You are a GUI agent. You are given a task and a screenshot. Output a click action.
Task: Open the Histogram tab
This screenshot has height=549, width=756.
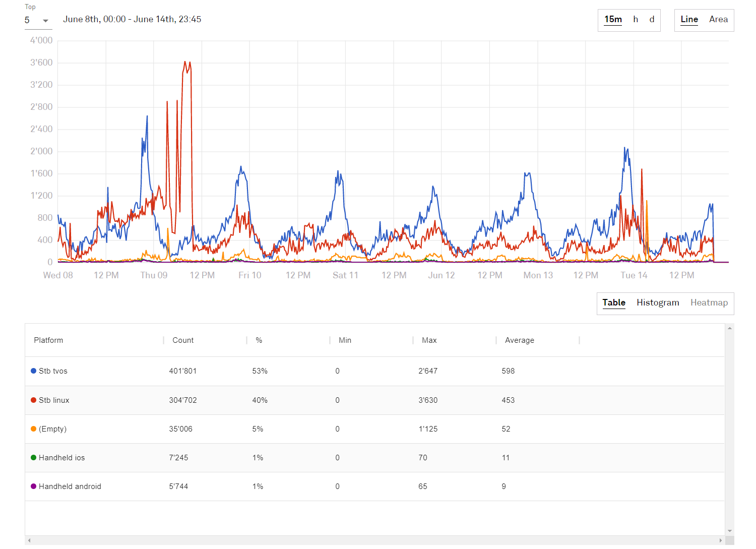click(x=657, y=302)
